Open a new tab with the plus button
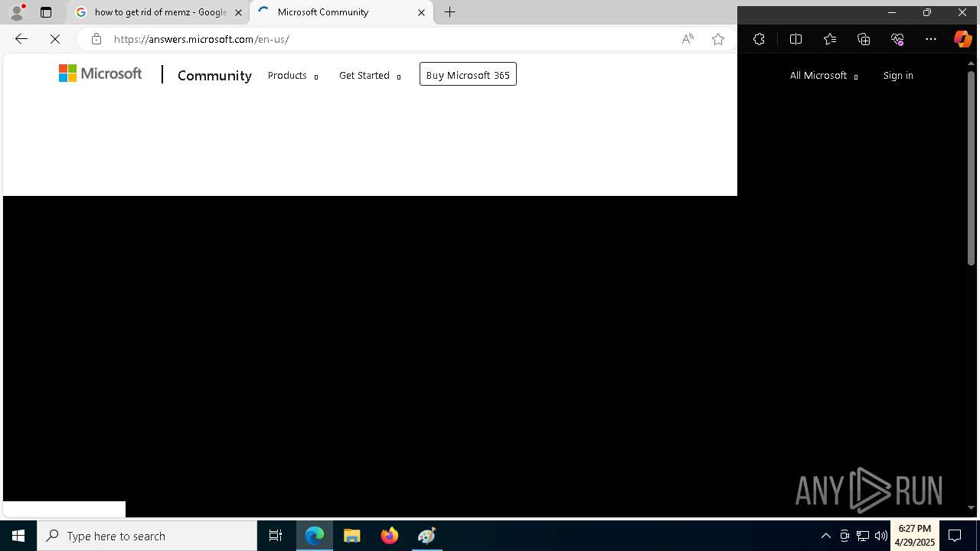Viewport: 980px width, 551px height. [x=450, y=12]
